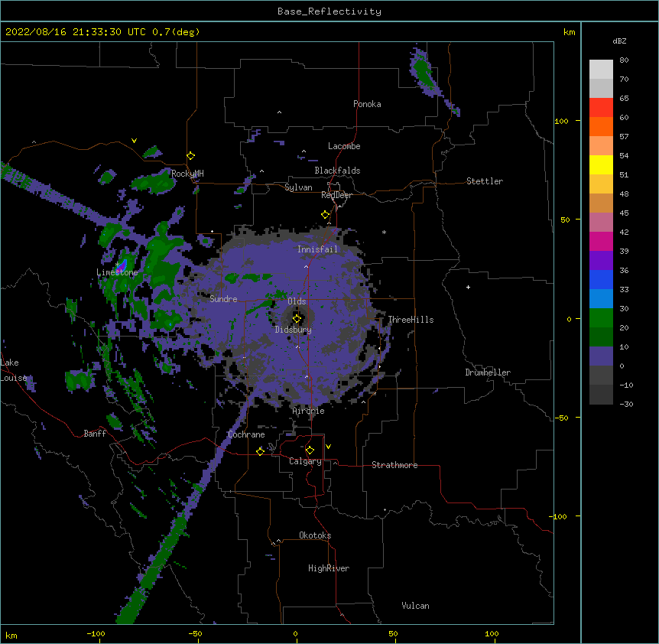
Task: Click the blue 33-36 dBZ legend swatch
Action: 601,279
